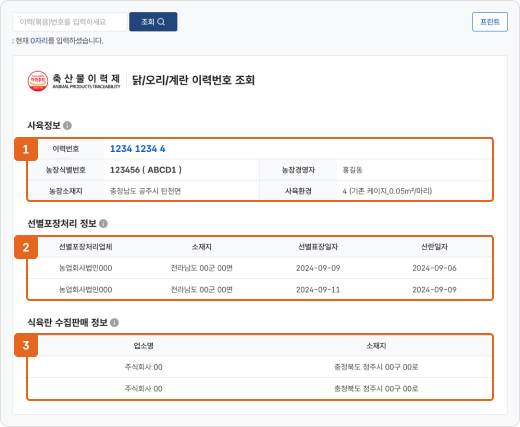This screenshot has width=520, height=427.
Task: Click the 농장경영자 label cell
Action: click(x=298, y=170)
